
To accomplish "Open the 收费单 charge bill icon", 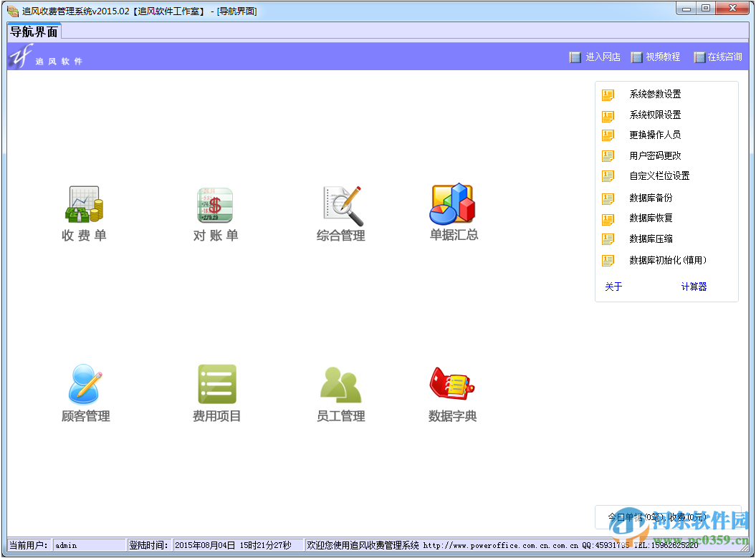I will (x=85, y=204).
